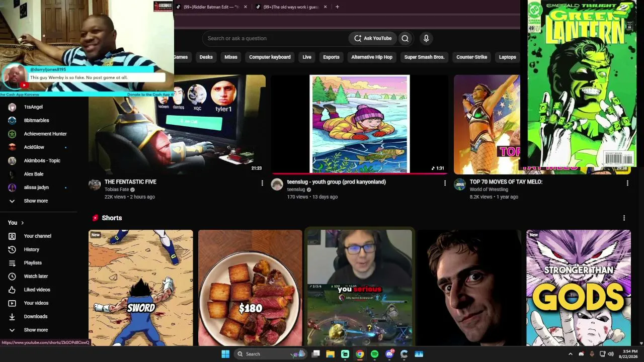Viewport: 644px width, 362px height.
Task: Click the magnifying glass search button
Action: point(405,38)
